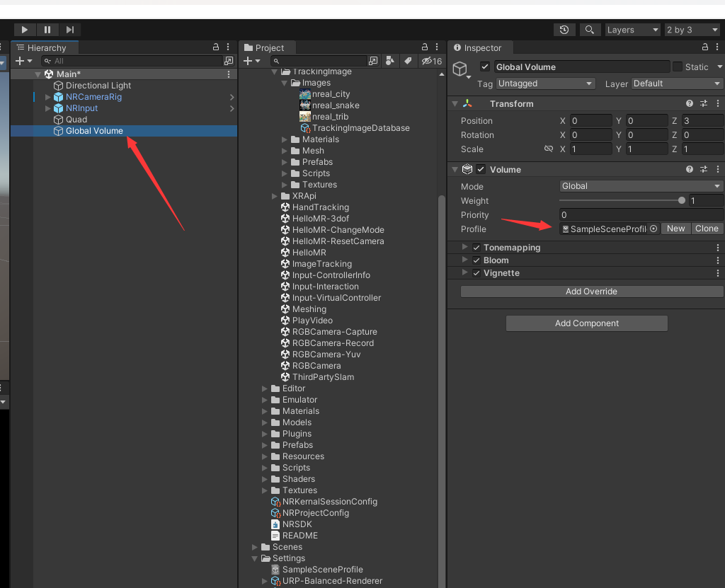This screenshot has height=588, width=725.
Task: Click the Profile object picker circle
Action: tap(653, 229)
